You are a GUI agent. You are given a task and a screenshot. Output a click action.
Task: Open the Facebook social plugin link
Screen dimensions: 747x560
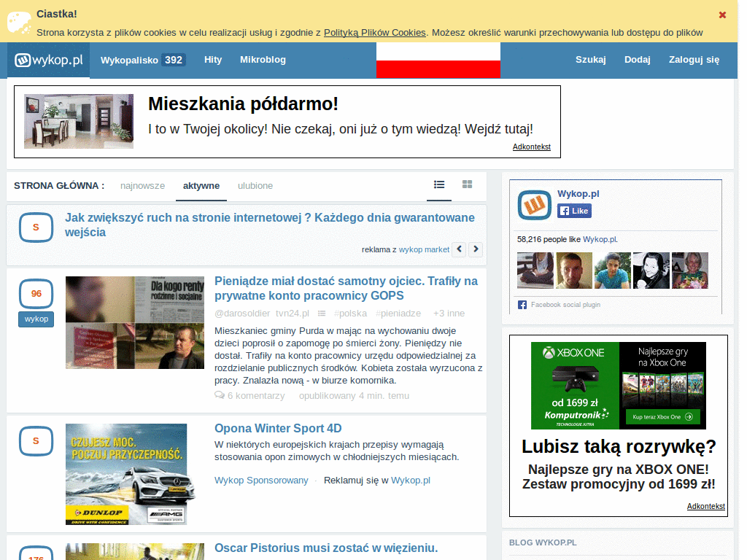(565, 305)
